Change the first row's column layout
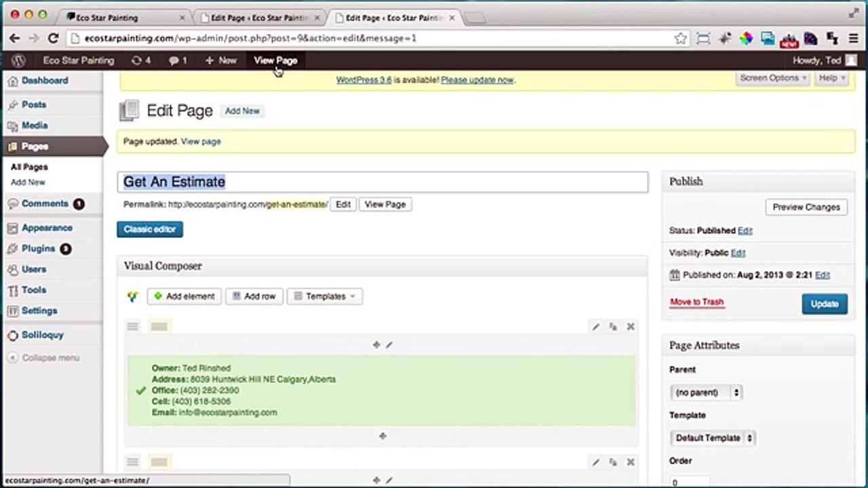Screen dimensions: 868x488 click(159, 327)
